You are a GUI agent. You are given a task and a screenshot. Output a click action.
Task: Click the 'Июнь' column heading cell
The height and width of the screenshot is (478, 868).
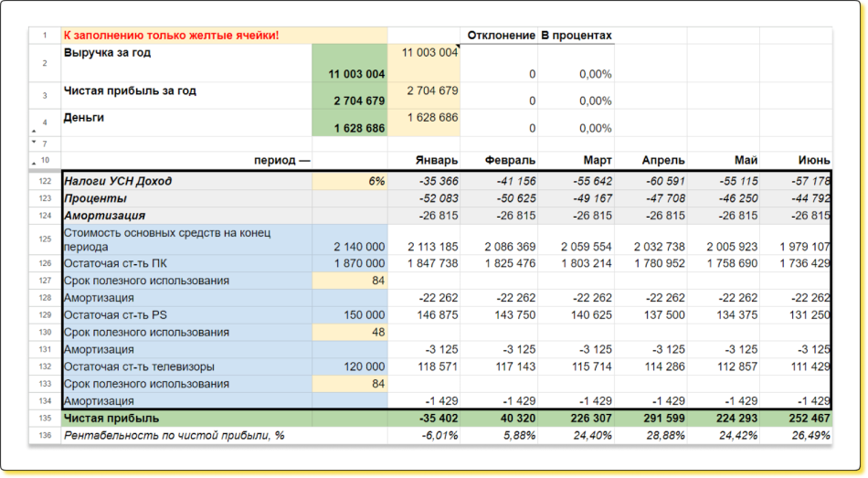pos(795,160)
